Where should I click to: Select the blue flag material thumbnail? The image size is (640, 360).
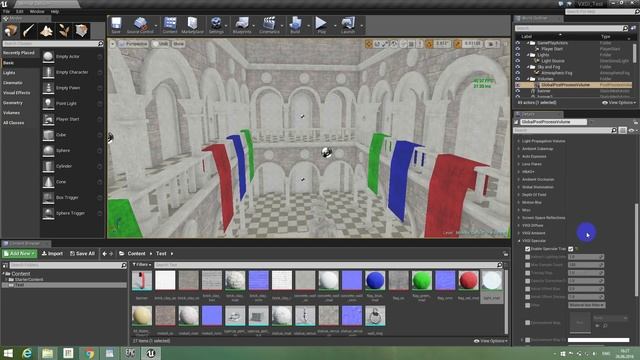[375, 281]
